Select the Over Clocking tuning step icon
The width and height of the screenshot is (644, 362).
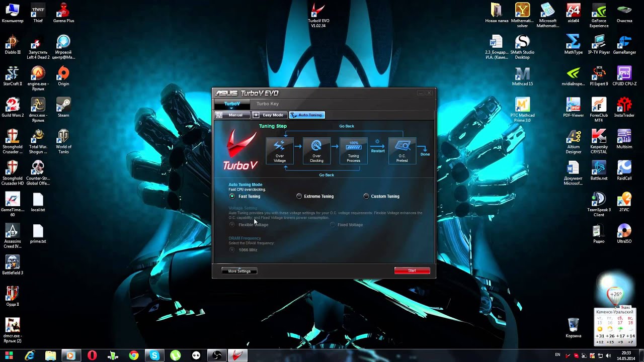[316, 150]
